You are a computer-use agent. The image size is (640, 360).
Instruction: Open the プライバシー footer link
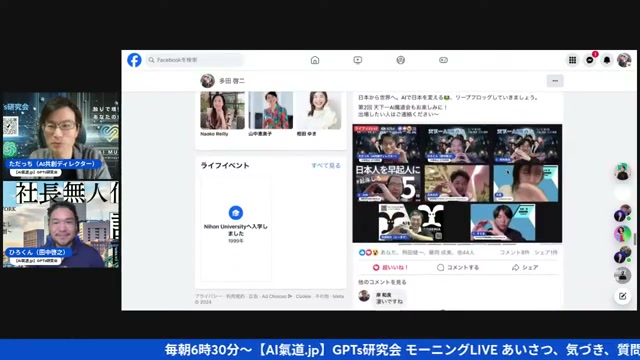pos(209,296)
